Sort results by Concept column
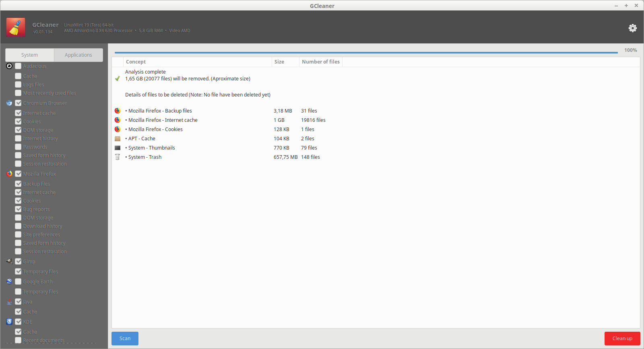This screenshot has width=644, height=349. 197,62
